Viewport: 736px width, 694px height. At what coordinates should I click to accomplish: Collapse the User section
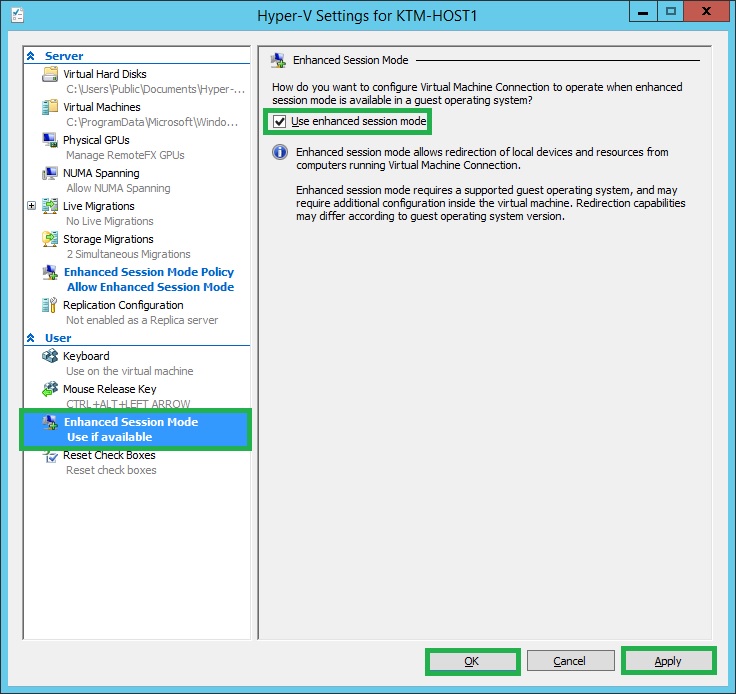tap(31, 338)
